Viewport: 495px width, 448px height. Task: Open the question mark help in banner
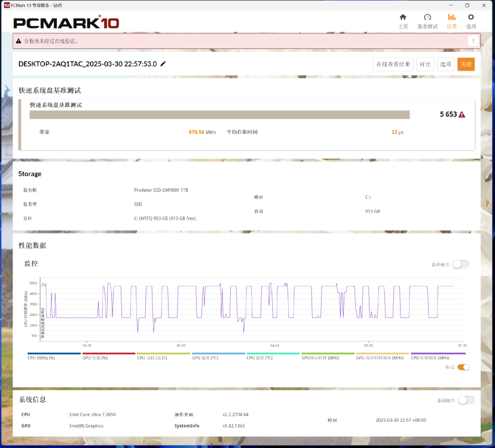pos(473,41)
